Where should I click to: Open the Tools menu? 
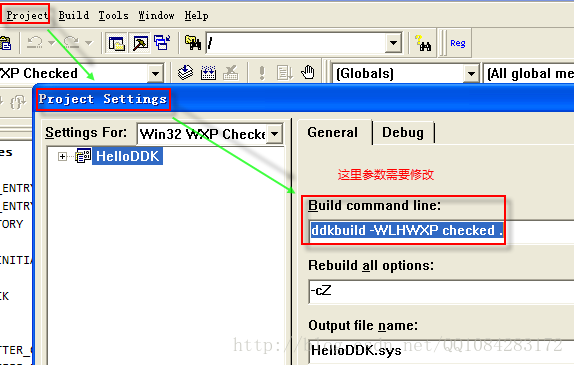(x=113, y=15)
